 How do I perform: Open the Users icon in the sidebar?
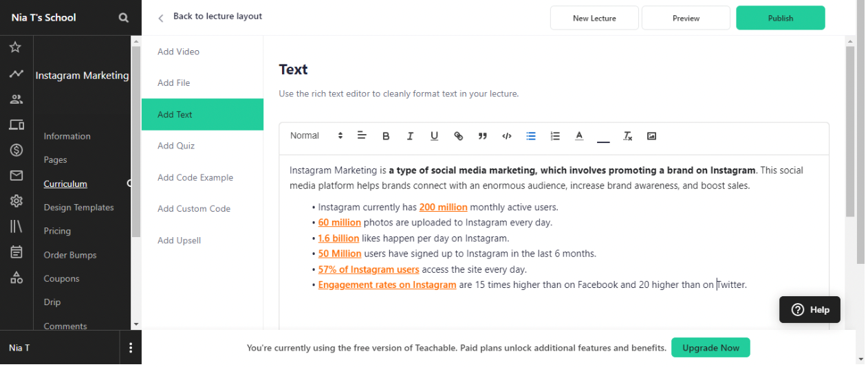coord(17,100)
